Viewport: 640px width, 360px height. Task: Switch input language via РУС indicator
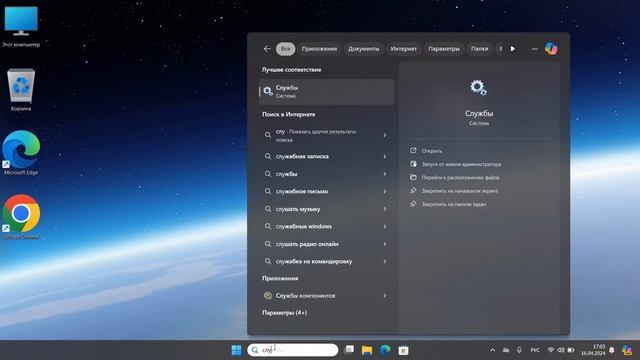tap(535, 350)
